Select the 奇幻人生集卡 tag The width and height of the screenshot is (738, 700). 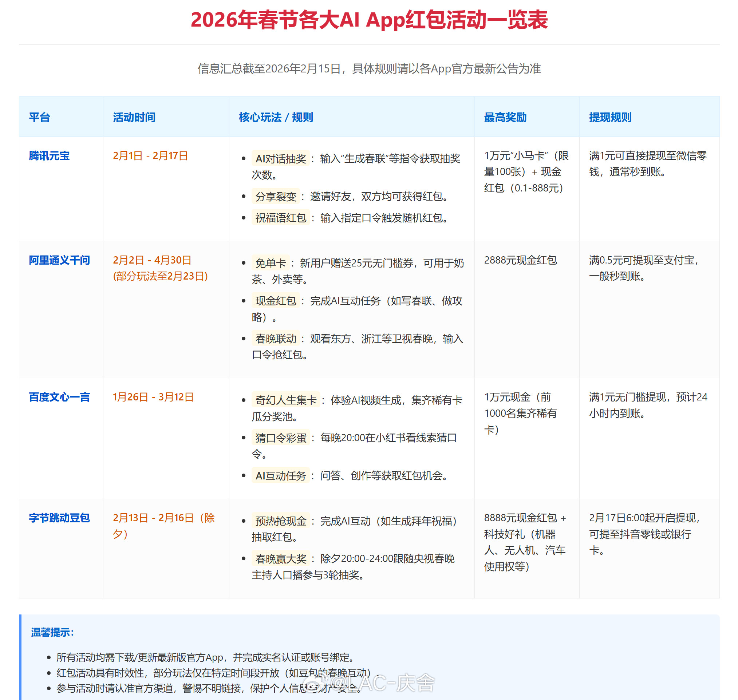pos(285,400)
